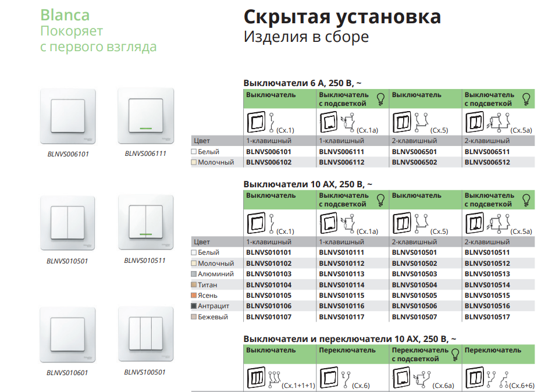Click the 2-gang Cx.5 switch pictogram in the 6 A table
This screenshot has width=541, height=392.
[x=402, y=122]
